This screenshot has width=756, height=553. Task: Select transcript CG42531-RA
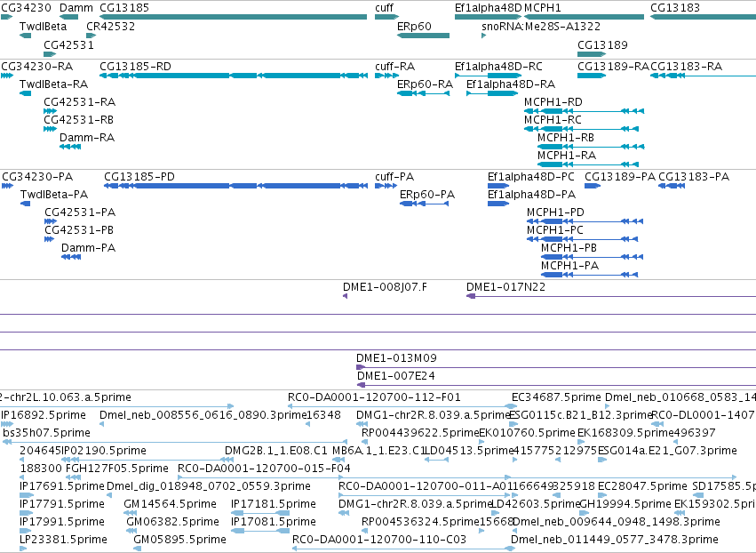pos(80,102)
